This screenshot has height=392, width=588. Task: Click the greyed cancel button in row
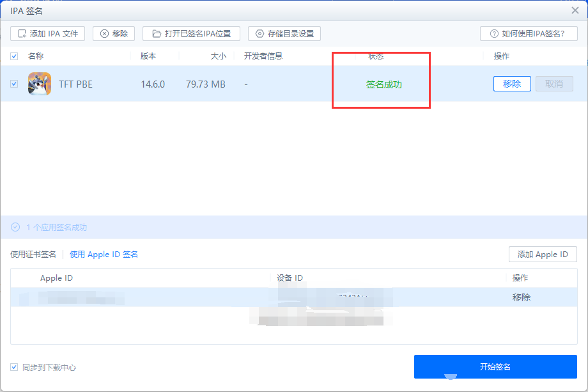click(x=554, y=84)
